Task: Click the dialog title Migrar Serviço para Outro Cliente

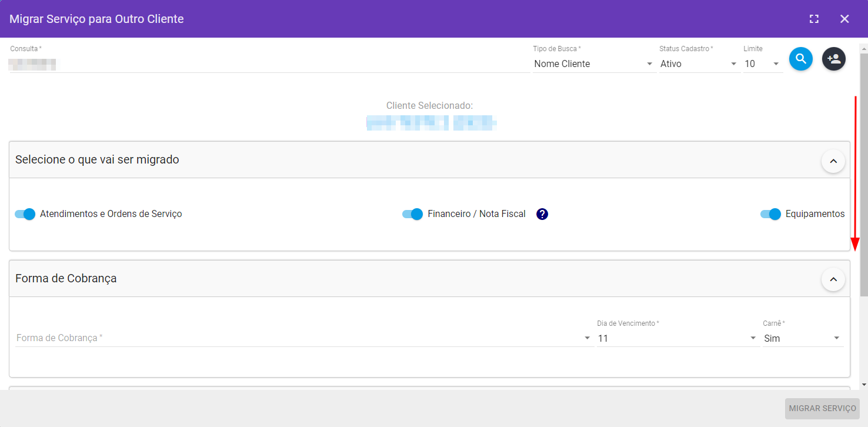Action: pyautogui.click(x=96, y=19)
